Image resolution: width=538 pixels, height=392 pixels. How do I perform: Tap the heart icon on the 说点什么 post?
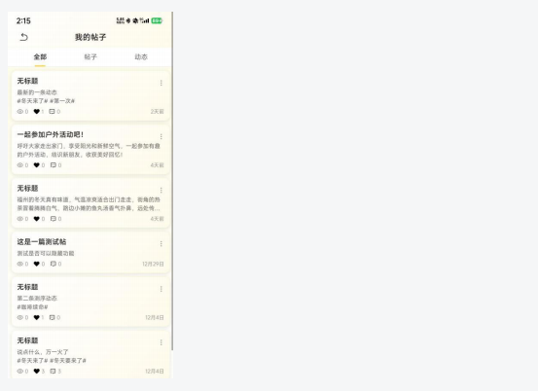tap(36, 371)
